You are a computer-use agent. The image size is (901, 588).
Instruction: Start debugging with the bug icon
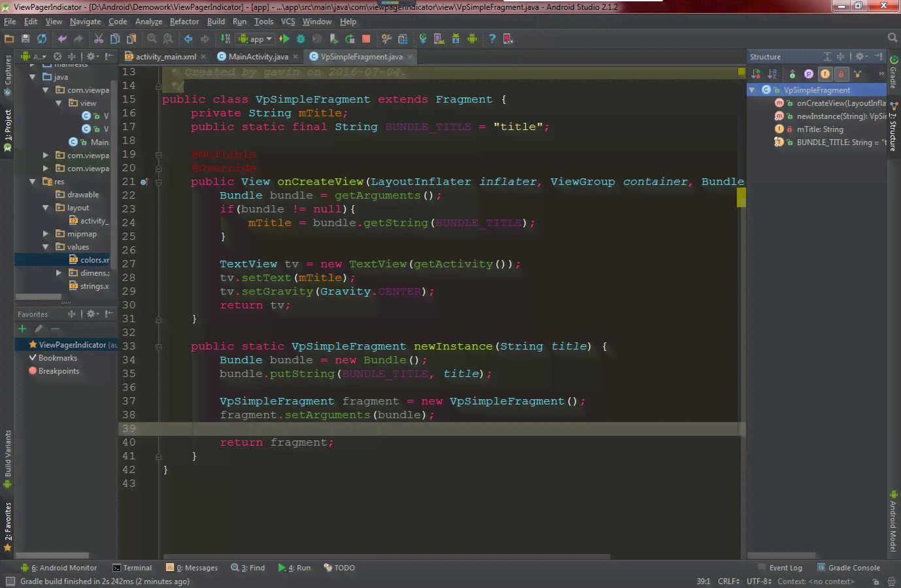[x=301, y=39]
